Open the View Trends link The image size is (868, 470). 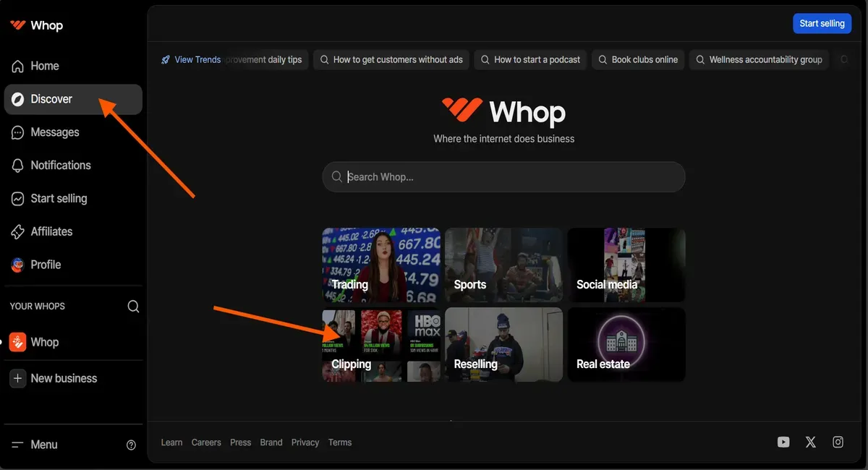tap(197, 59)
